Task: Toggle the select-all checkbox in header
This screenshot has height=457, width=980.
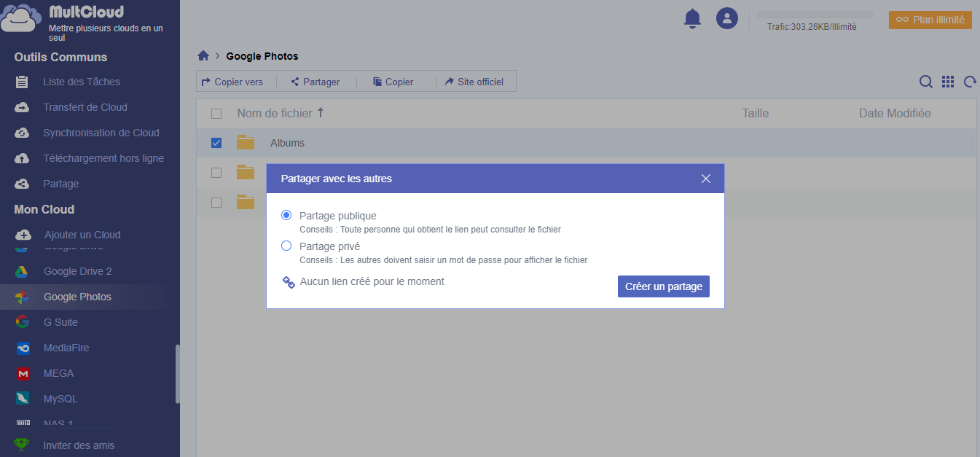Action: [x=216, y=114]
